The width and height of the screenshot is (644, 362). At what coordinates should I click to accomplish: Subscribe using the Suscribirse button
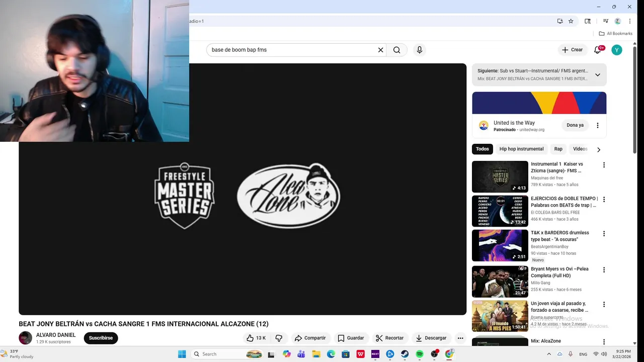[x=101, y=338]
